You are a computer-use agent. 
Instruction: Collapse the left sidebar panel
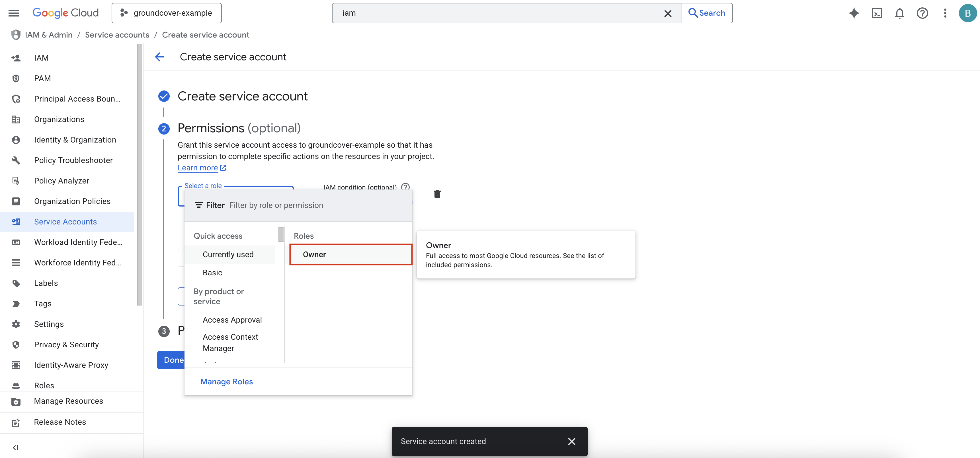coord(16,447)
